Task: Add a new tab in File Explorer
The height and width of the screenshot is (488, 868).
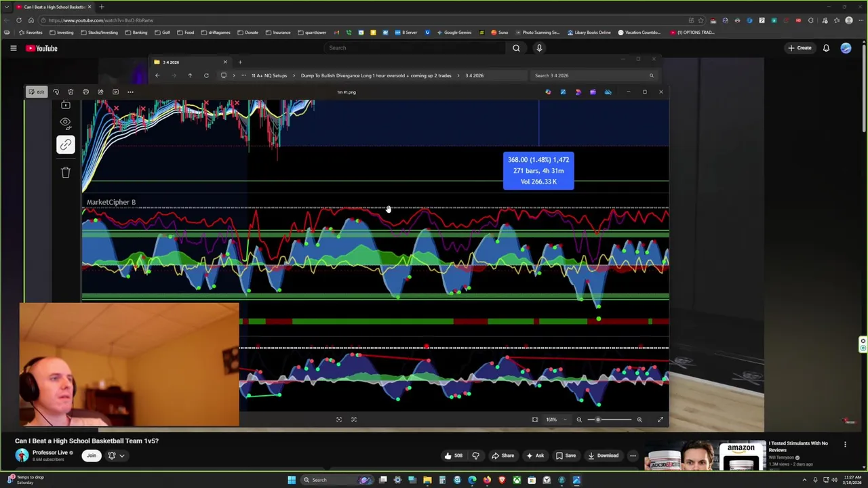Action: click(239, 62)
